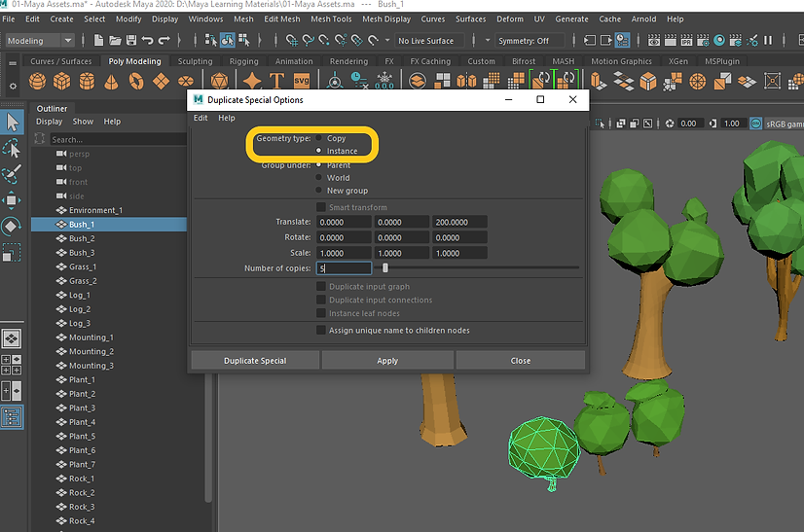Check Assign unique name to children nodes
This screenshot has width=804, height=532.
coord(321,330)
